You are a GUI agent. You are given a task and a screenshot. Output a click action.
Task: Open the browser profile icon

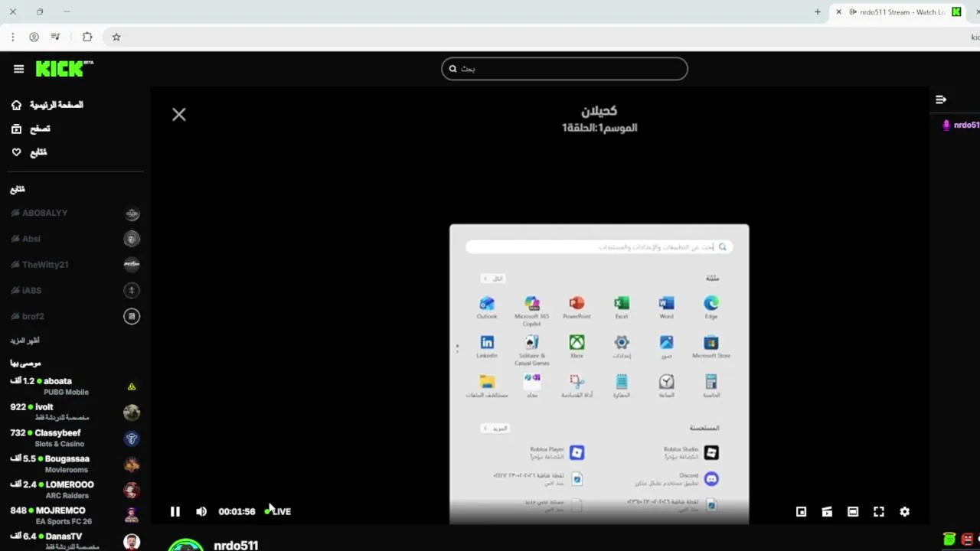tap(34, 37)
